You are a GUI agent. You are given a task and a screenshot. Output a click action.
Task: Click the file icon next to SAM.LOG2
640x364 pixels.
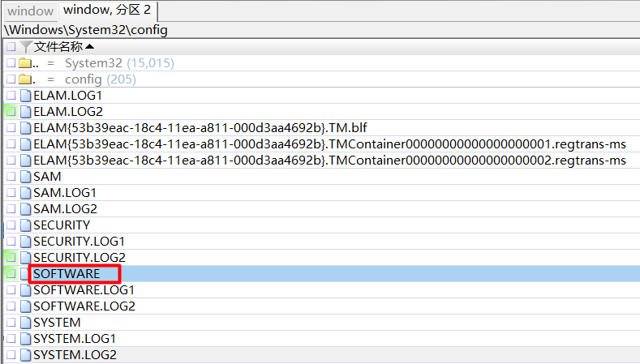pyautogui.click(x=25, y=209)
